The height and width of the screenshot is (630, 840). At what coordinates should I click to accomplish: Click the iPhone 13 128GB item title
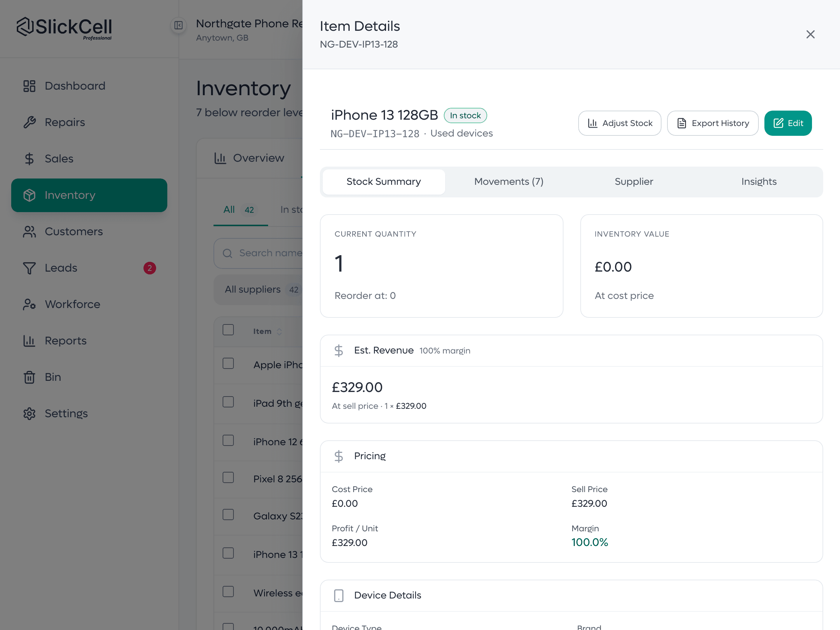point(384,115)
